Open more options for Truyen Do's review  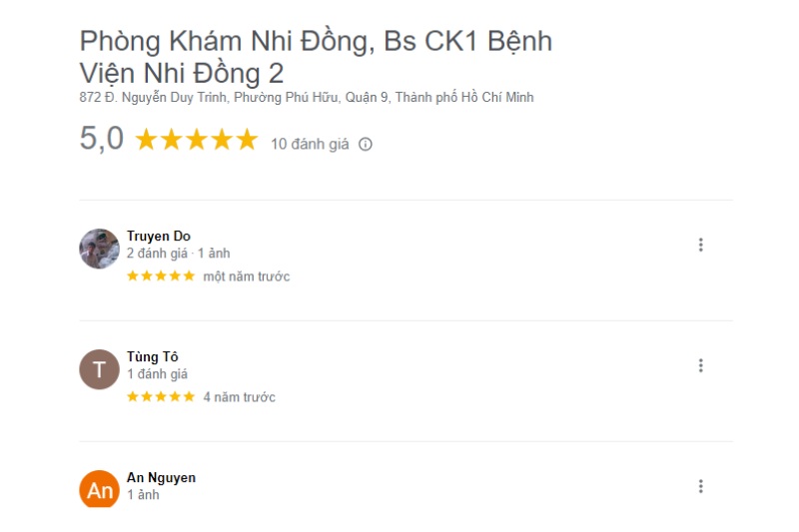click(x=700, y=245)
